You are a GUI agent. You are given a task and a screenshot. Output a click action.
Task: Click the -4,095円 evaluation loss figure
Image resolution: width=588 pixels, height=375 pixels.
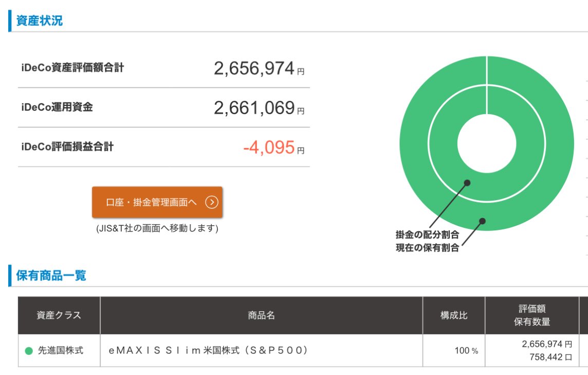click(274, 147)
